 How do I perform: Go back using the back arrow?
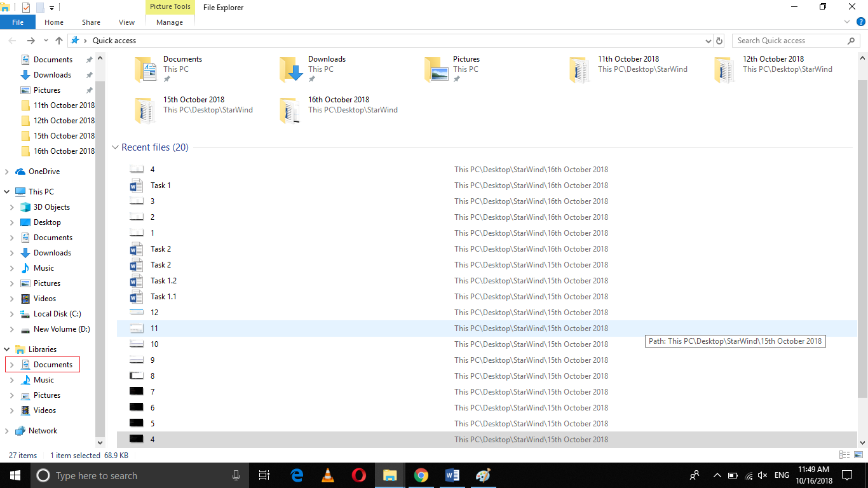(x=12, y=40)
